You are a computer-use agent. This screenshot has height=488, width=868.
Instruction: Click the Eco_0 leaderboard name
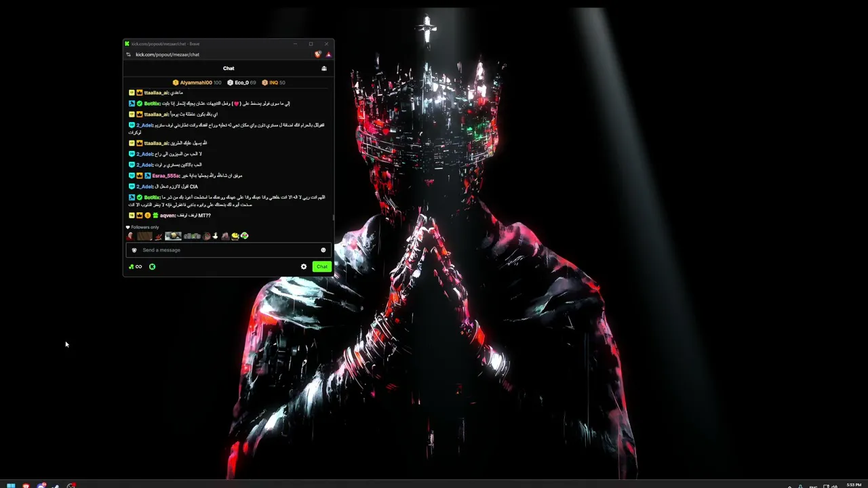241,83
